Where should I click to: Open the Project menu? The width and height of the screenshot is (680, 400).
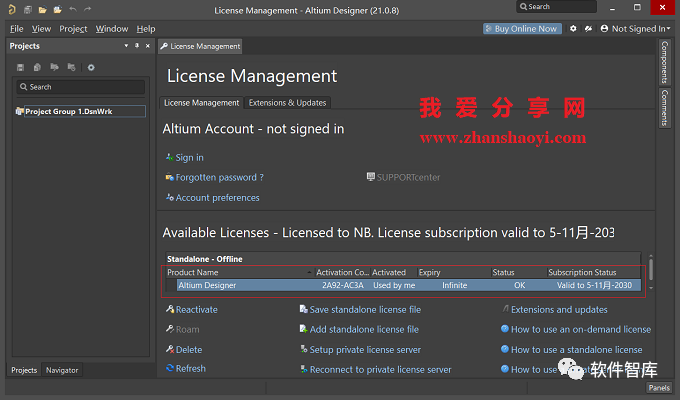tap(73, 29)
